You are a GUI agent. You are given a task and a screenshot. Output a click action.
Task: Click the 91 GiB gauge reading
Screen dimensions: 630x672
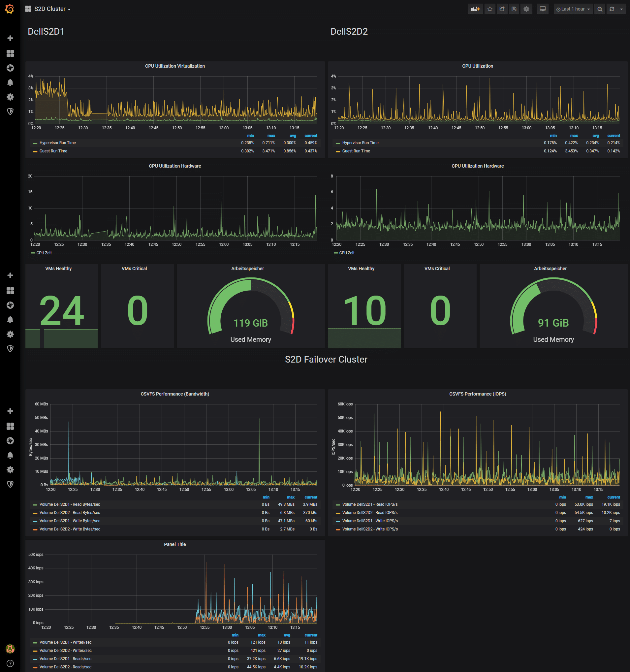point(553,323)
